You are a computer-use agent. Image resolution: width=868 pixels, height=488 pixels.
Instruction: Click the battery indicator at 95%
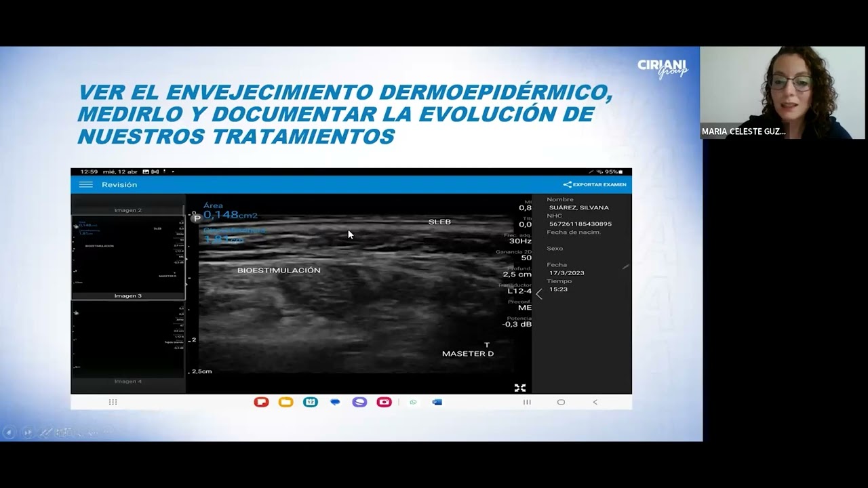[x=614, y=172]
